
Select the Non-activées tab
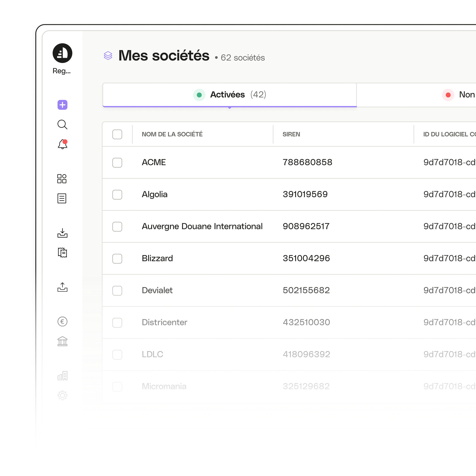(x=458, y=94)
